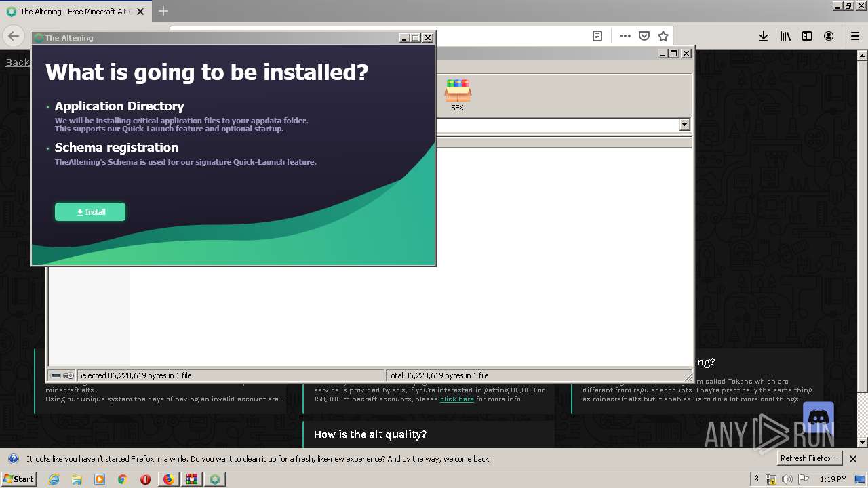This screenshot has width=868, height=488.
Task: Dismiss the Firefox notification bar
Action: click(x=853, y=459)
